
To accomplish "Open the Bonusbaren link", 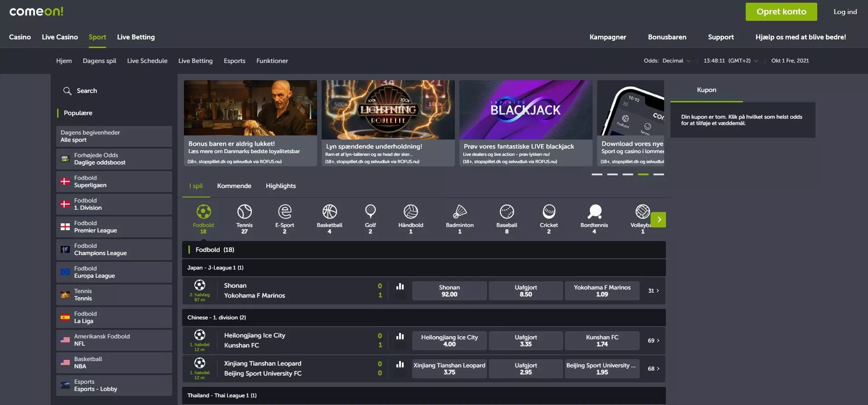I will (667, 37).
